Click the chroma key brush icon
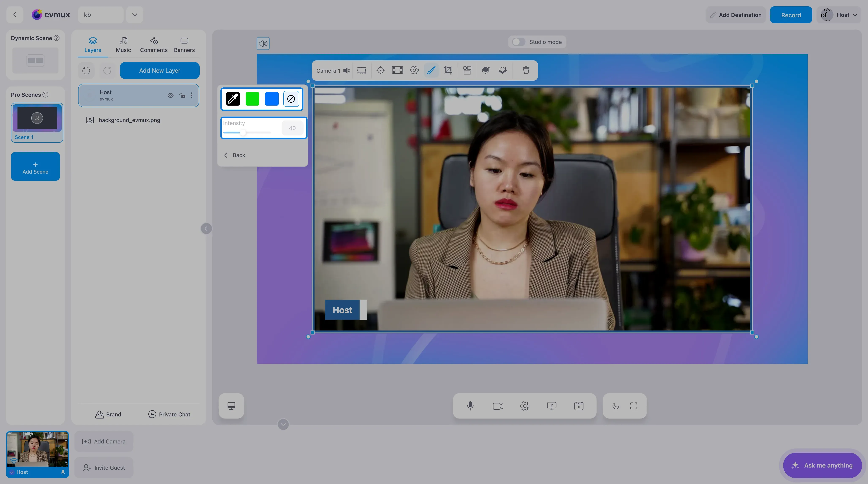This screenshot has width=868, height=484. (431, 71)
